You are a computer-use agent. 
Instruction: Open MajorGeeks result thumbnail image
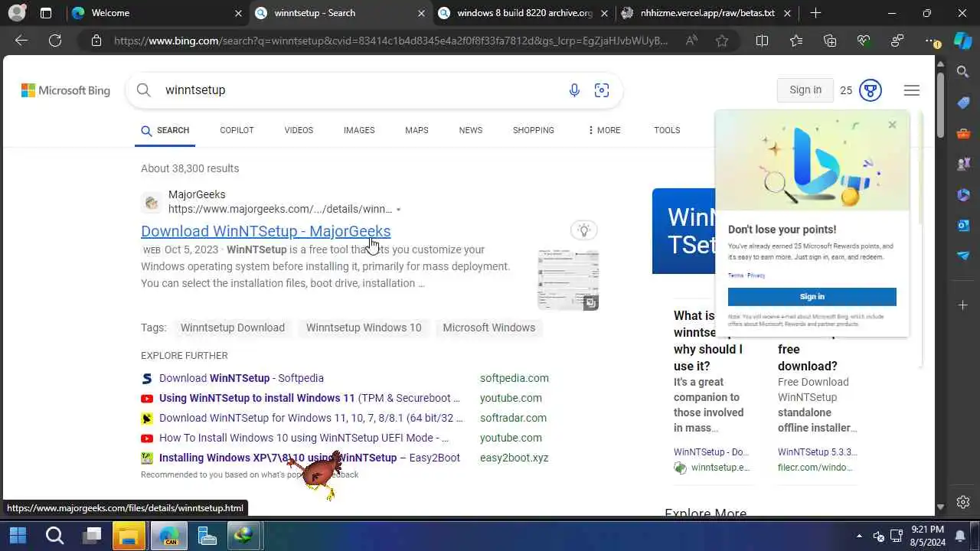tap(568, 279)
